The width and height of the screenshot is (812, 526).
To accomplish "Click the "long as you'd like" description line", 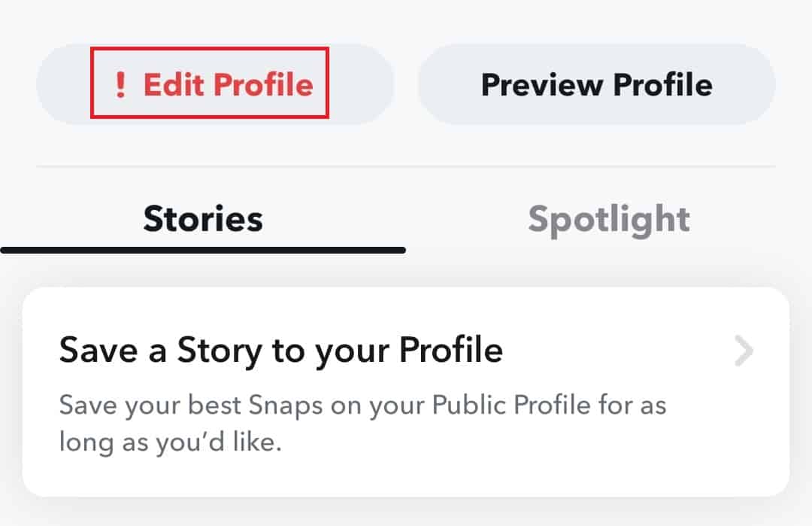I will tap(170, 442).
